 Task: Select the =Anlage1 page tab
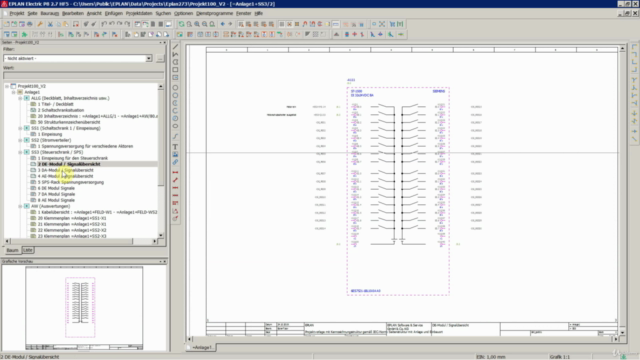(202, 347)
